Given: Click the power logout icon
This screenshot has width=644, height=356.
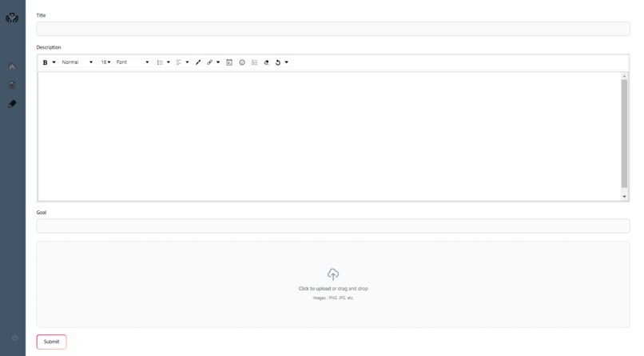Looking at the screenshot, I should [14, 338].
